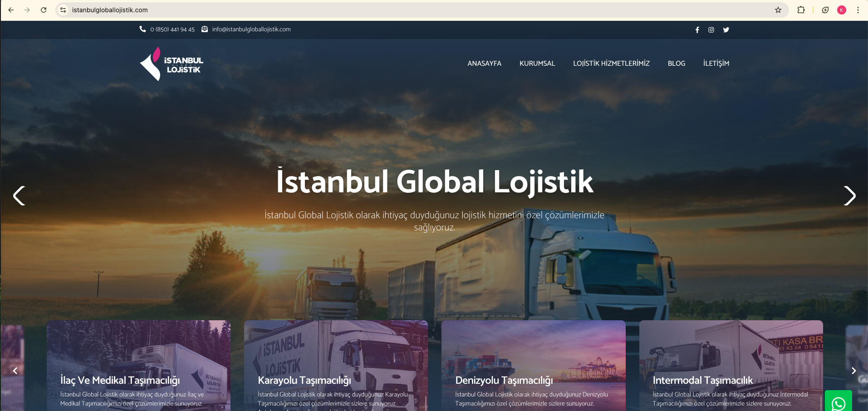The image size is (868, 411).
Task: Open site information icon in address bar
Action: point(63,10)
